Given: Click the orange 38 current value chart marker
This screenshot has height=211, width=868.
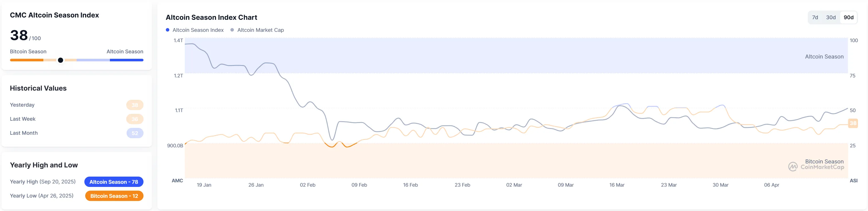Looking at the screenshot, I should coord(853,123).
